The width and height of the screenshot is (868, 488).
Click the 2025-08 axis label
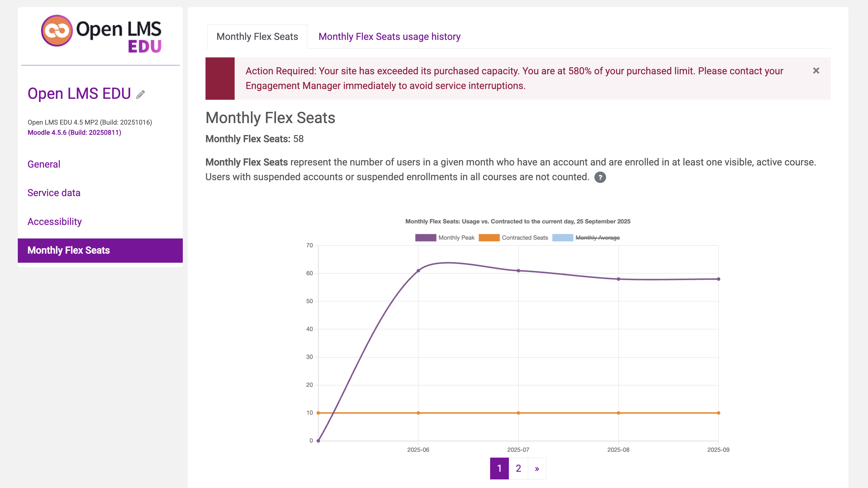pos(618,450)
